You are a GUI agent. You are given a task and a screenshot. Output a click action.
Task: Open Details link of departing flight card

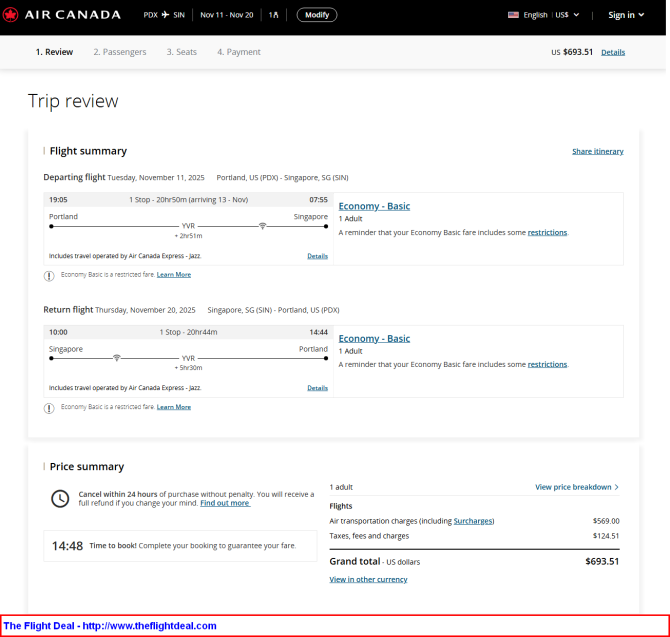click(x=317, y=256)
